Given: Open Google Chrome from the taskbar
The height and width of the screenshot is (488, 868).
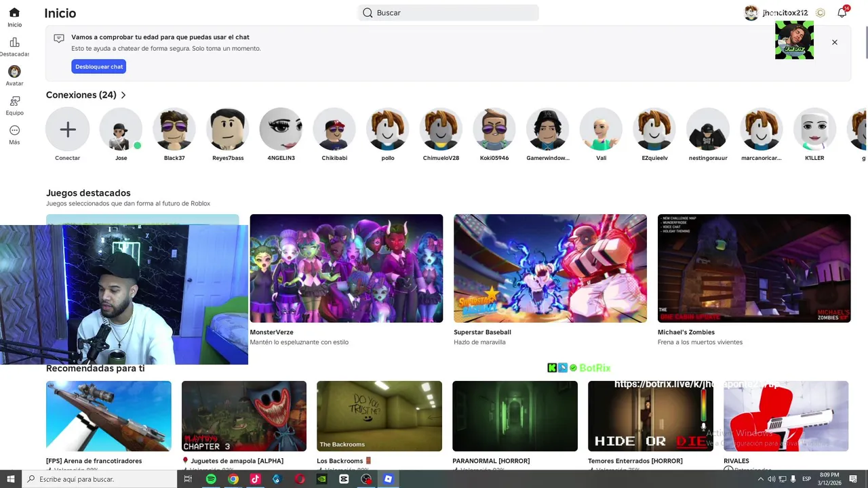Looking at the screenshot, I should [233, 479].
